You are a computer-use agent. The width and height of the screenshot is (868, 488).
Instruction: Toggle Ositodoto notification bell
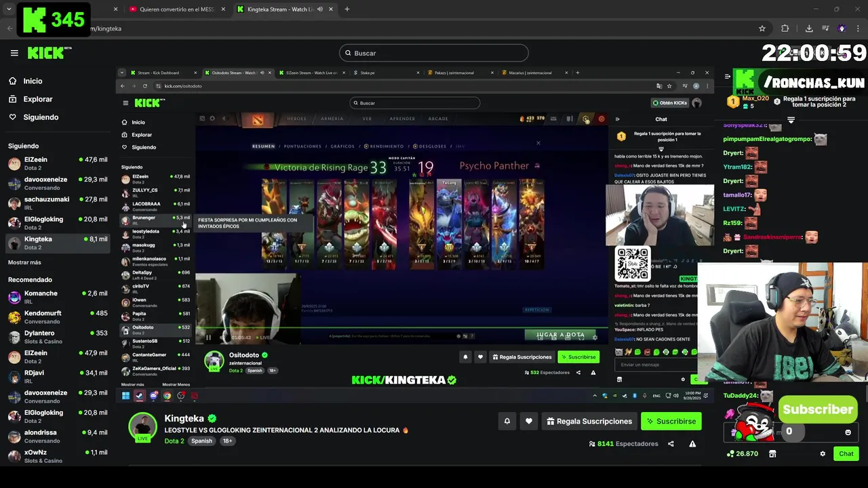tap(465, 357)
